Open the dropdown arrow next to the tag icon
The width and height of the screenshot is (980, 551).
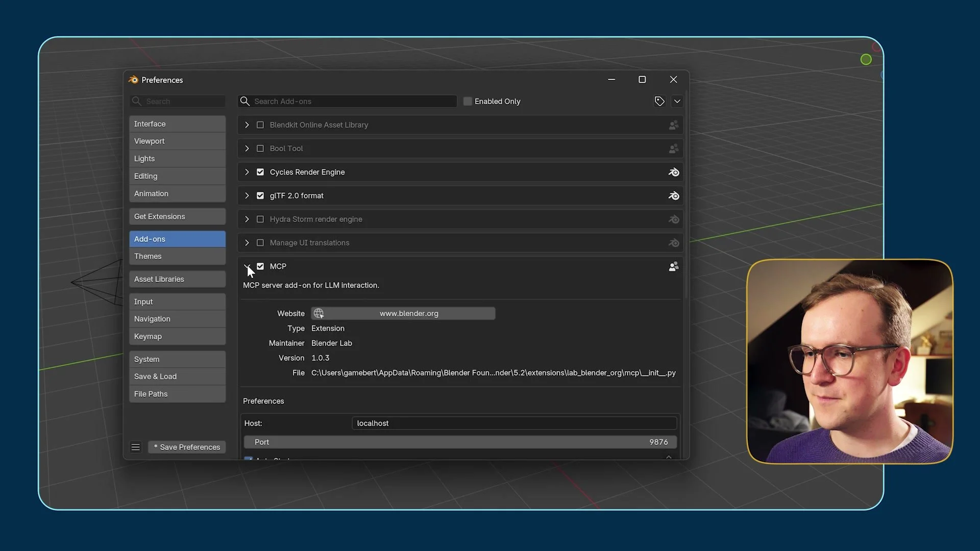(677, 101)
